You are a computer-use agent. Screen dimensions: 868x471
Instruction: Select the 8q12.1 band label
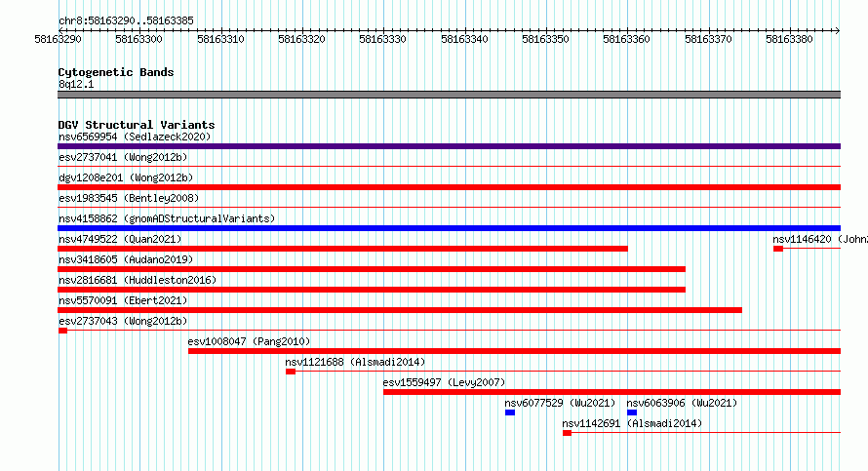[76, 84]
